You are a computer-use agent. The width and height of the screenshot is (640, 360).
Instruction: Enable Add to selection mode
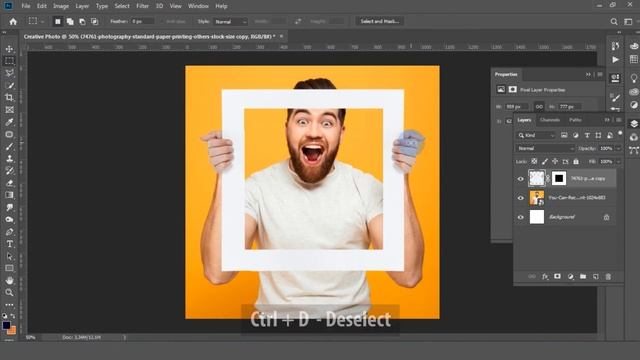click(70, 21)
